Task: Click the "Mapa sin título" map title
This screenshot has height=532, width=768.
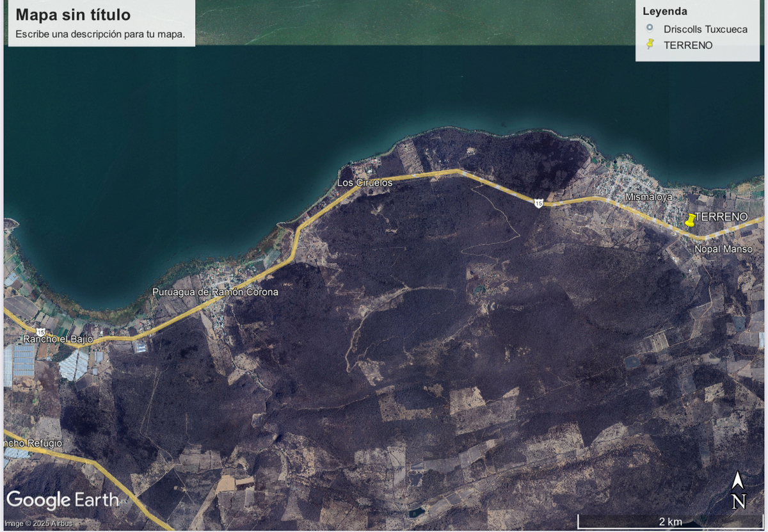Action: (x=73, y=15)
